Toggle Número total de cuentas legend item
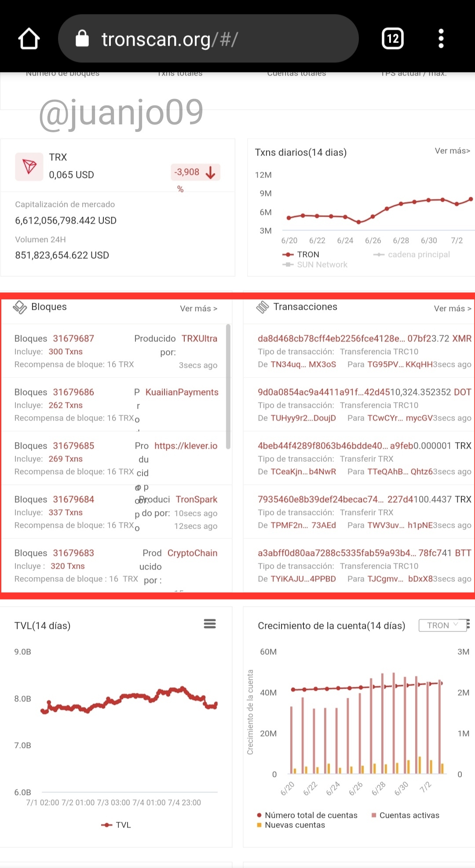The width and height of the screenshot is (475, 868). tap(307, 815)
